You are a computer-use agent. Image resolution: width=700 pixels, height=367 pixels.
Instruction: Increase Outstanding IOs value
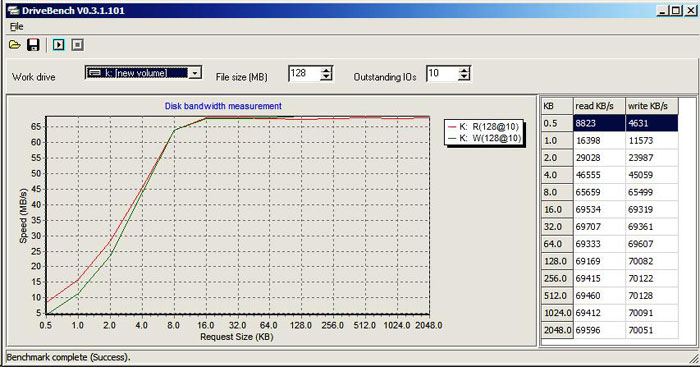pyautogui.click(x=465, y=70)
